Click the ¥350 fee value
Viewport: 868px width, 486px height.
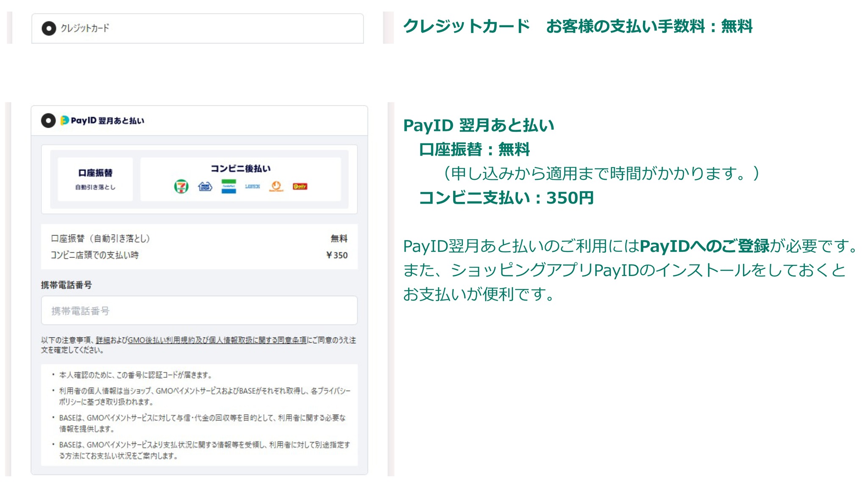click(337, 255)
